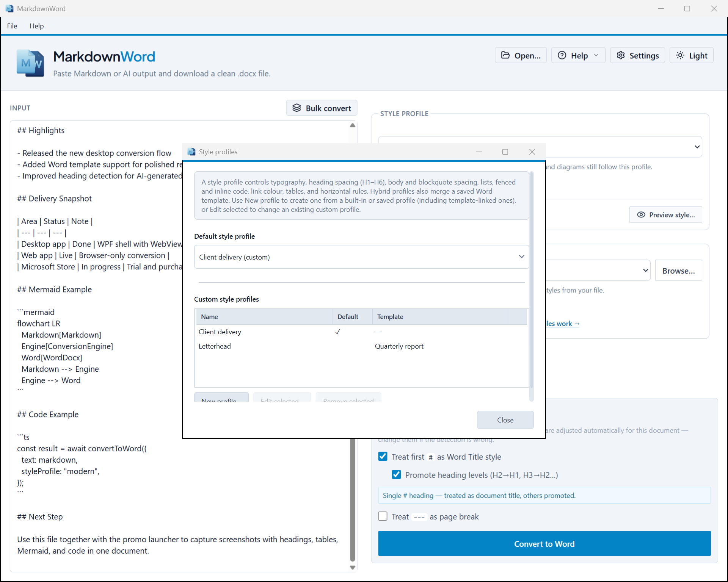This screenshot has width=728, height=582.
Task: Click the Default column header
Action: coord(353,317)
